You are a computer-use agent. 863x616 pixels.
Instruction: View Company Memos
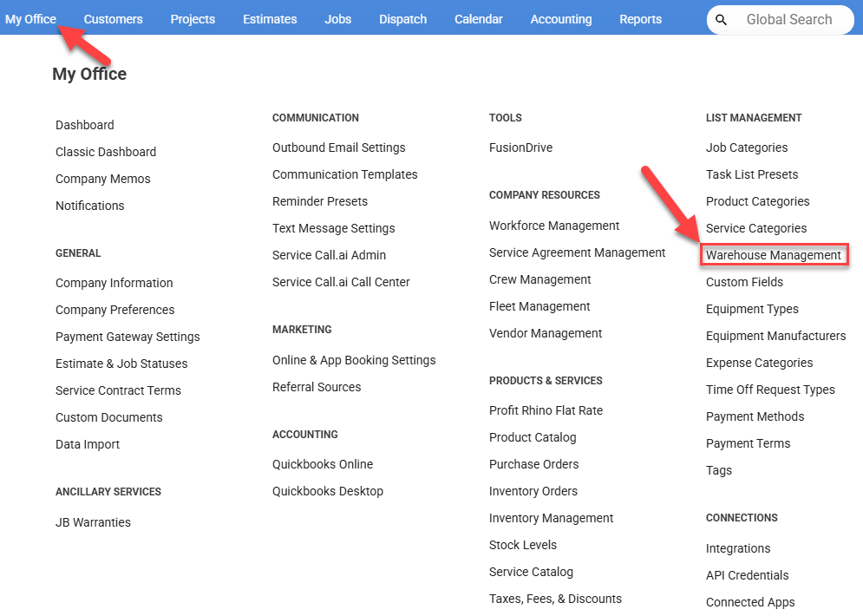pyautogui.click(x=103, y=179)
